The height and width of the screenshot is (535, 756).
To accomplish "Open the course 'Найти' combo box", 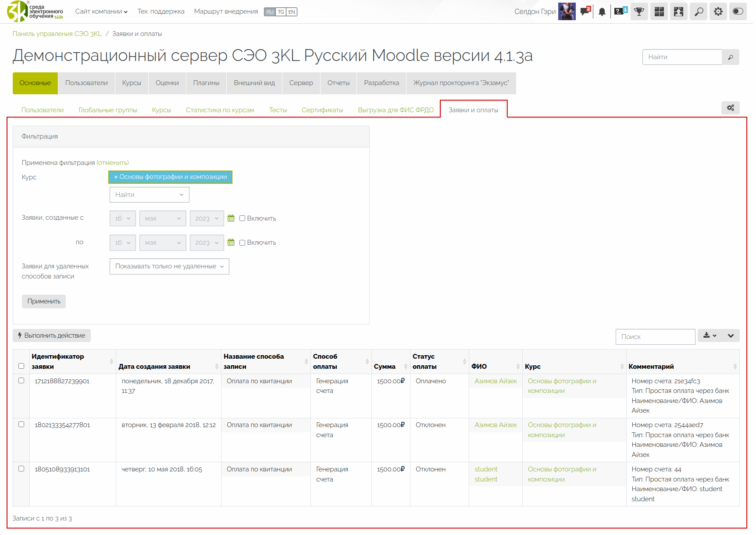I will click(x=149, y=195).
